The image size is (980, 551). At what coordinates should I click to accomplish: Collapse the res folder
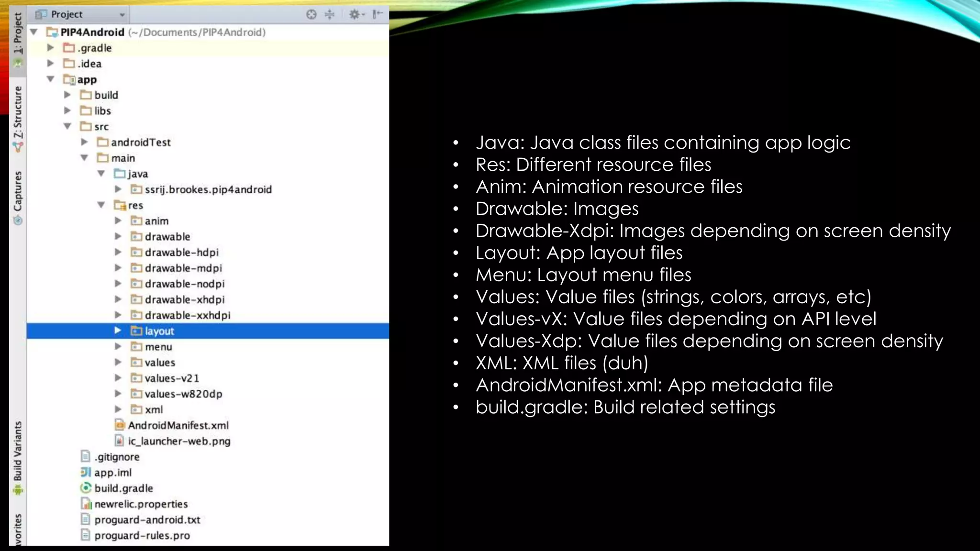coord(101,205)
